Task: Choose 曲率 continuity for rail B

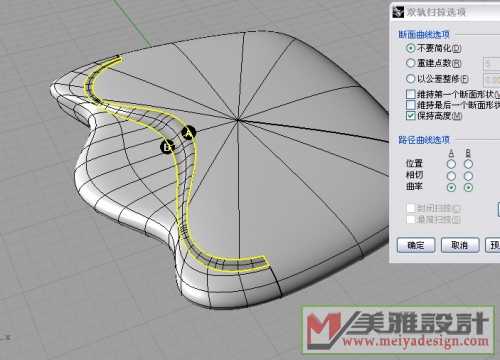Action: [468, 188]
